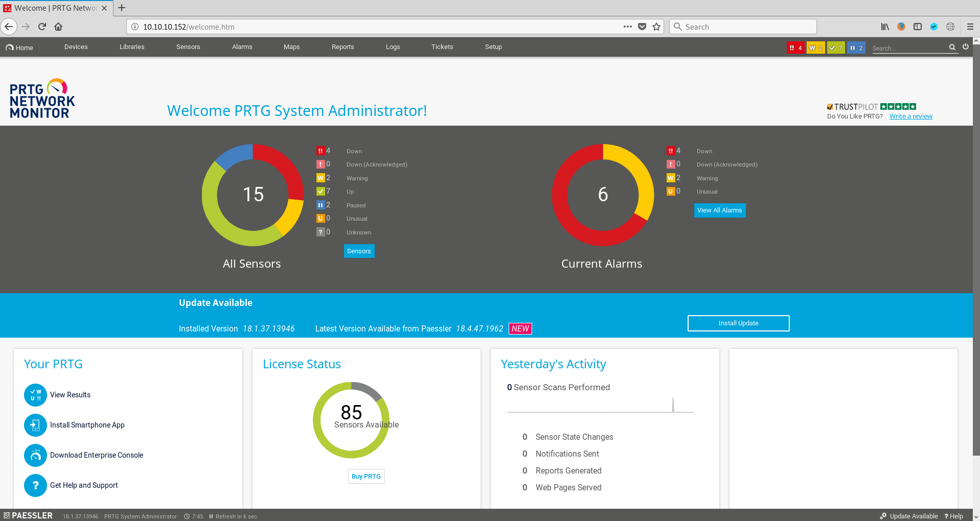The height and width of the screenshot is (521, 980).
Task: Click the PRTG header search field
Action: (909, 48)
